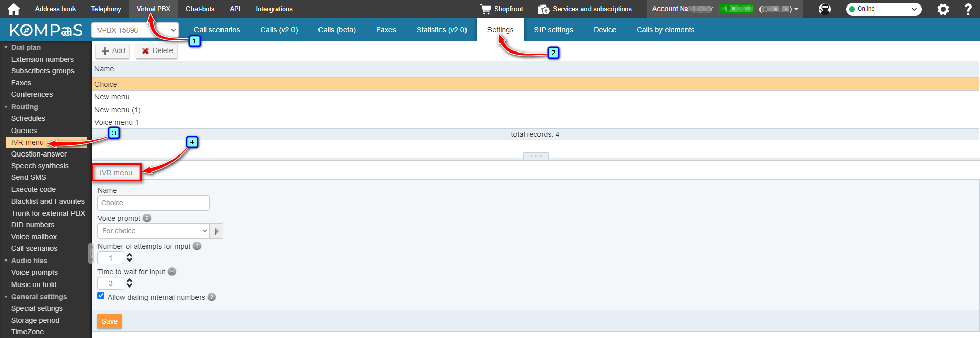Switch to Calls by elements tab
The width and height of the screenshot is (980, 338).
point(665,30)
